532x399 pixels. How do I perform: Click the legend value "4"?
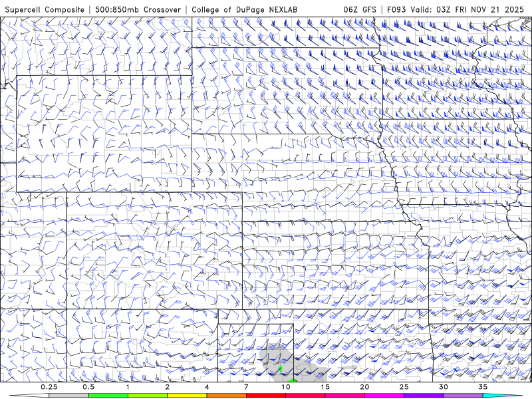(x=207, y=387)
